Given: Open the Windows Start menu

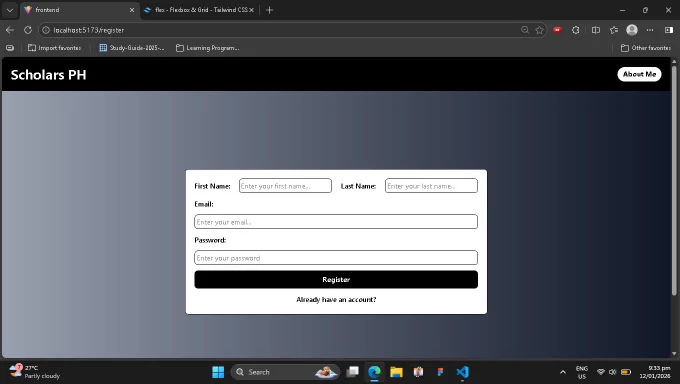Looking at the screenshot, I should 218,372.
